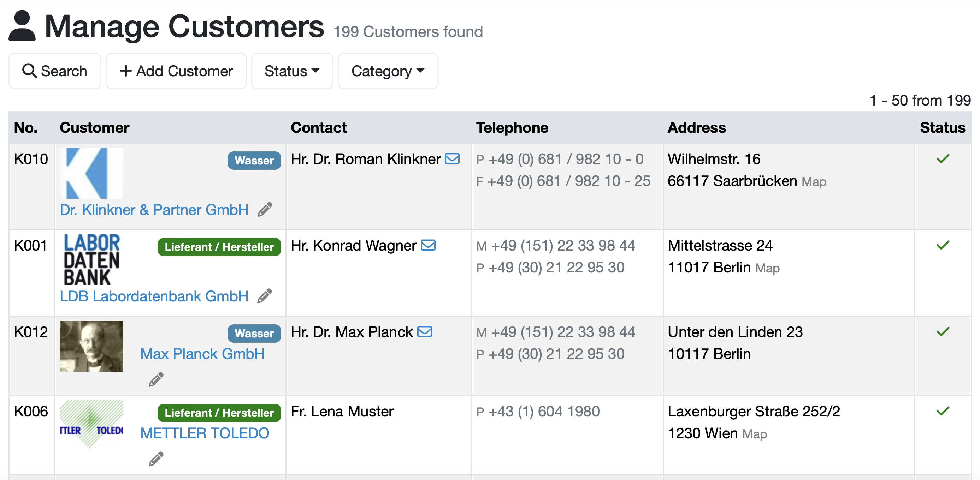Open the Map link for Saarbrücken address
The height and width of the screenshot is (480, 980).
click(x=814, y=182)
